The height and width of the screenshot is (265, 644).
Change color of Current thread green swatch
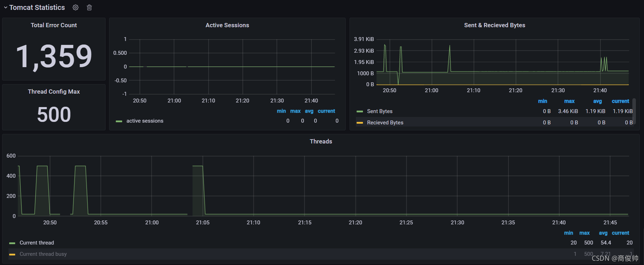(12, 243)
